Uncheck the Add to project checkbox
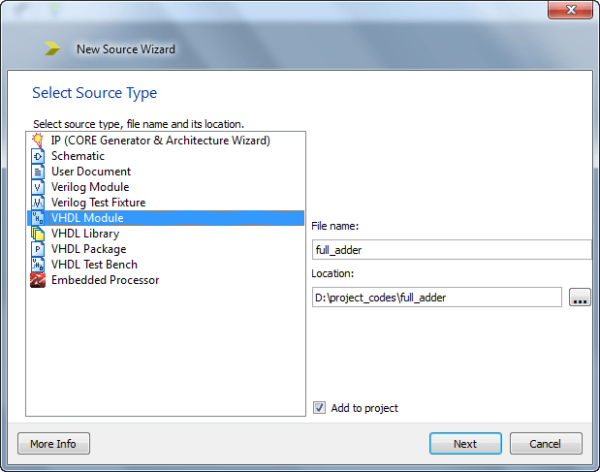The width and height of the screenshot is (600, 472). 319,408
